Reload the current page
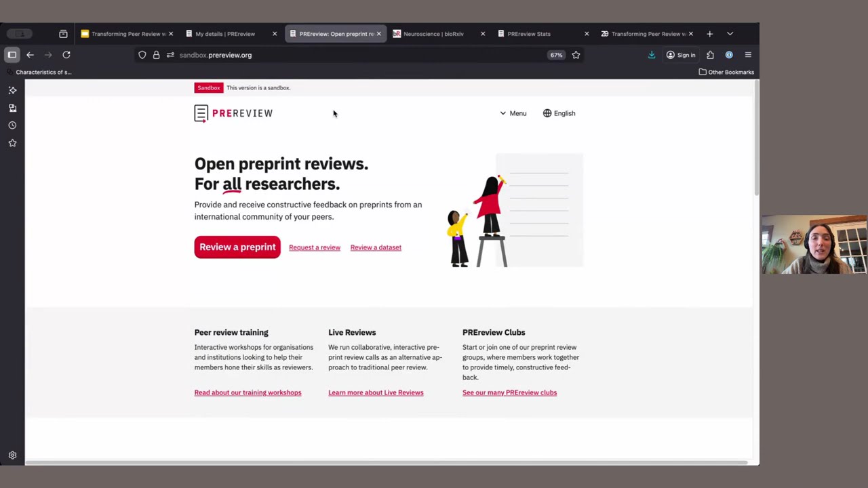This screenshot has width=868, height=488. click(x=66, y=55)
